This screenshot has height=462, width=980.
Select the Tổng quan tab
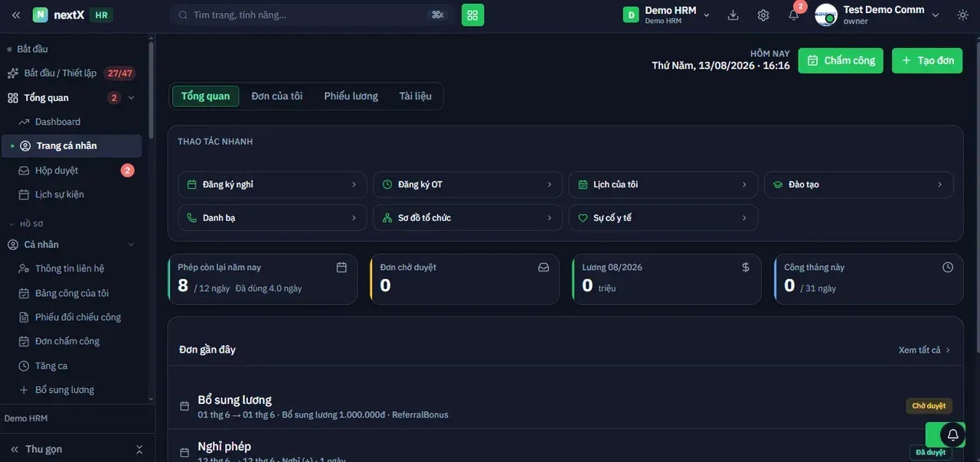(205, 96)
